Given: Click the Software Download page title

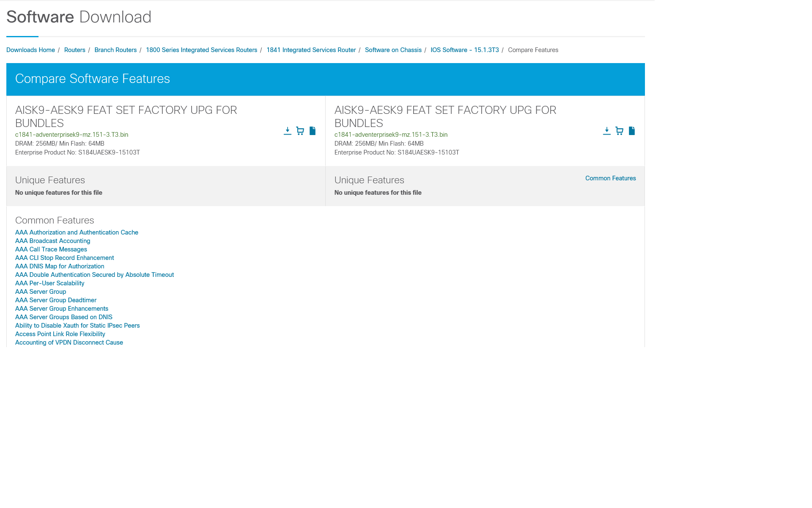Looking at the screenshot, I should 79,17.
